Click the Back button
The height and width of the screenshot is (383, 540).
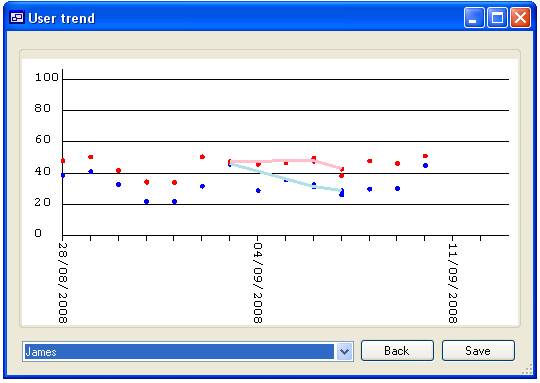pyautogui.click(x=397, y=351)
